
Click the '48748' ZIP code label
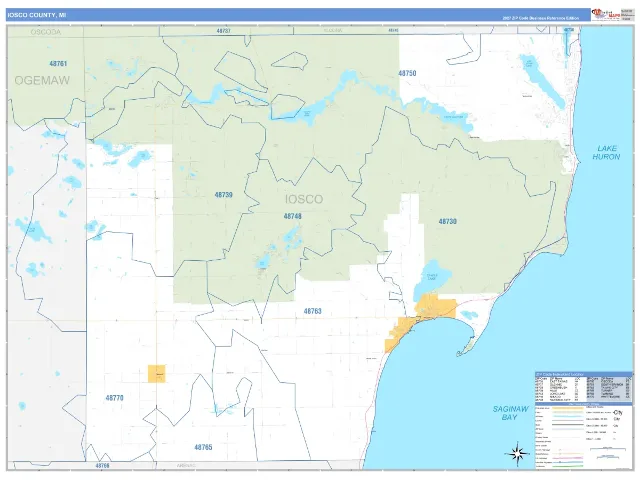292,216
